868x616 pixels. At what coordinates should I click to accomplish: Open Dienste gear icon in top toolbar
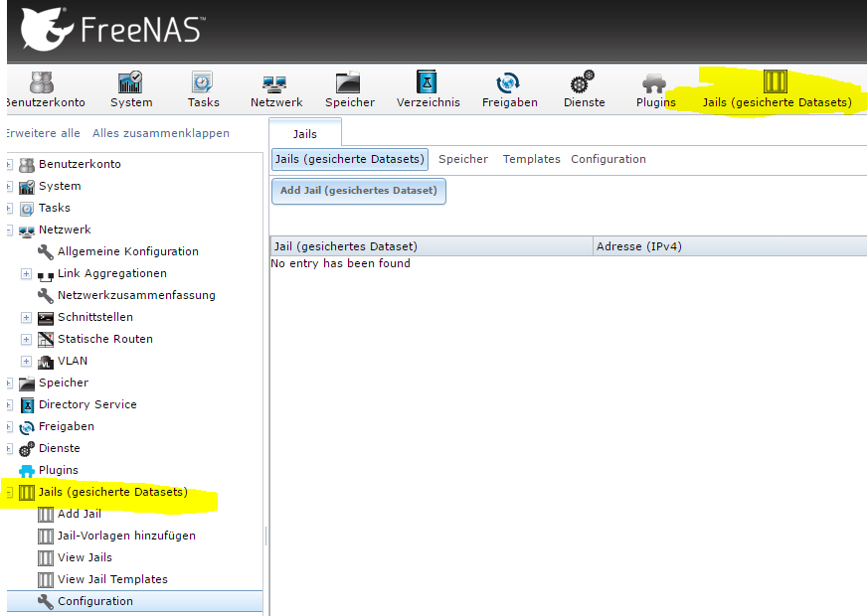click(x=583, y=81)
